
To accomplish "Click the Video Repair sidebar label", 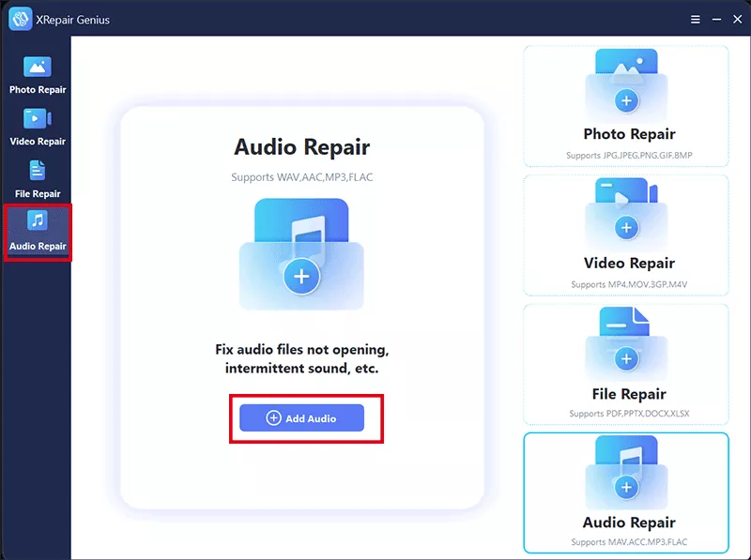I will [38, 142].
